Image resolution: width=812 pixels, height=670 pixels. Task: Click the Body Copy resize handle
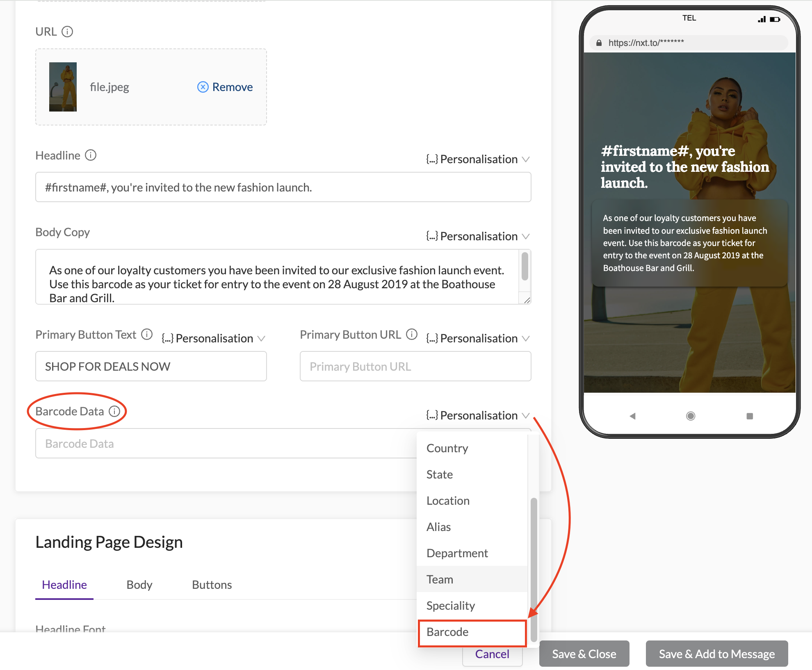coord(527,300)
